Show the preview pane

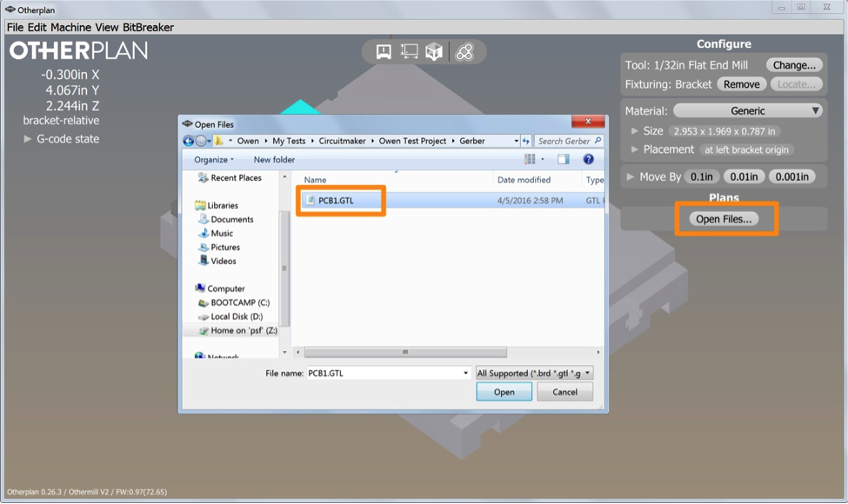click(x=563, y=159)
